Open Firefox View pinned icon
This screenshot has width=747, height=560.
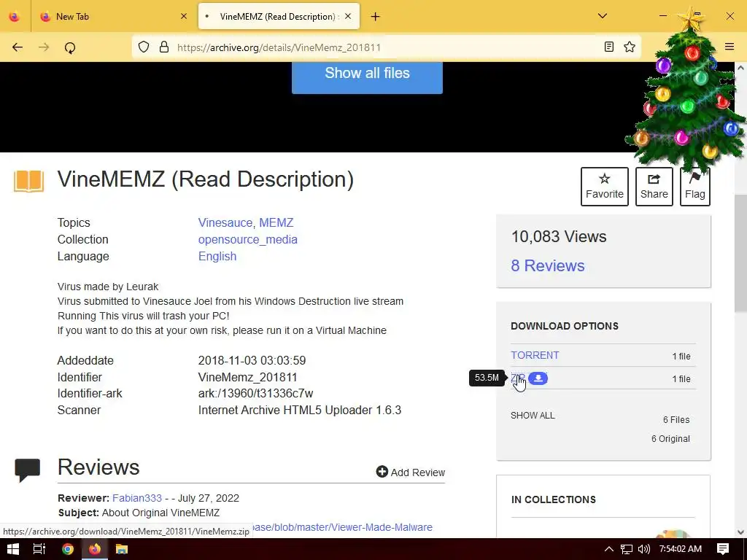tap(15, 17)
